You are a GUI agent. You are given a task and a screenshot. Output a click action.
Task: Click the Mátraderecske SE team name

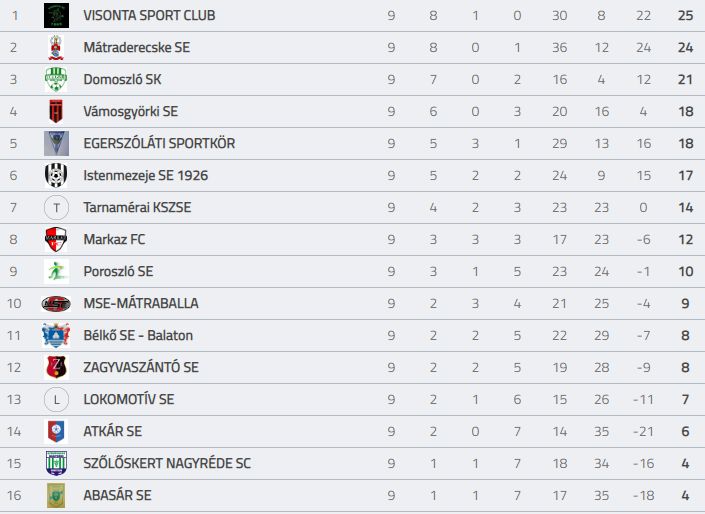137,47
